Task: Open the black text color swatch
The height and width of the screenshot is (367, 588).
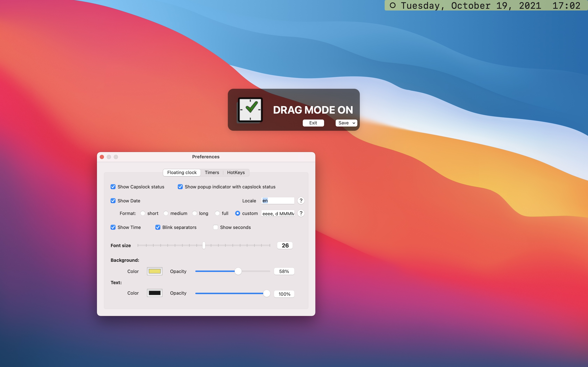Action: coord(155,293)
